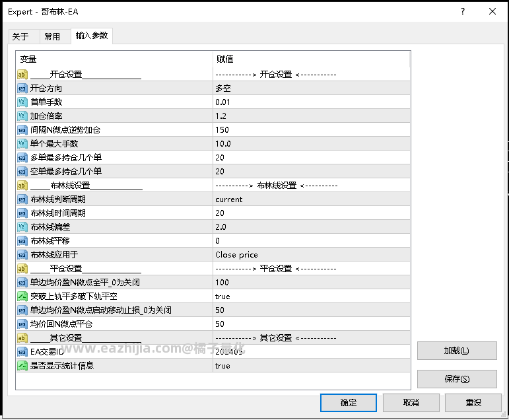Click the icon beside 开仓设置 row

(22, 75)
